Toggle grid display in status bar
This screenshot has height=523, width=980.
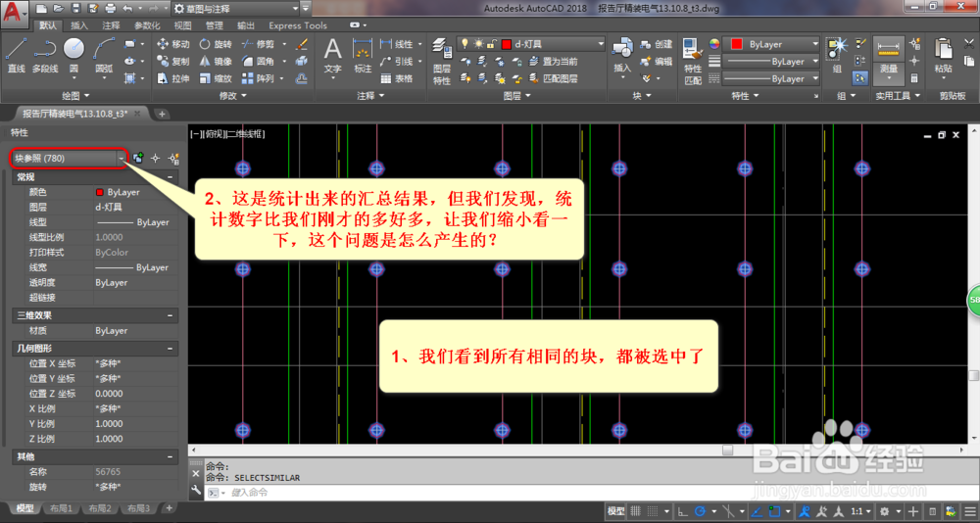coord(636,510)
